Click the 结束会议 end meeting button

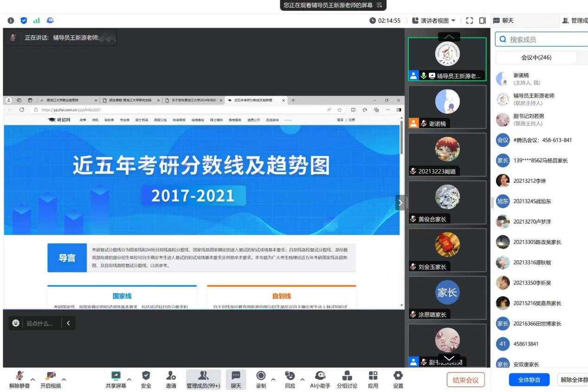click(465, 380)
